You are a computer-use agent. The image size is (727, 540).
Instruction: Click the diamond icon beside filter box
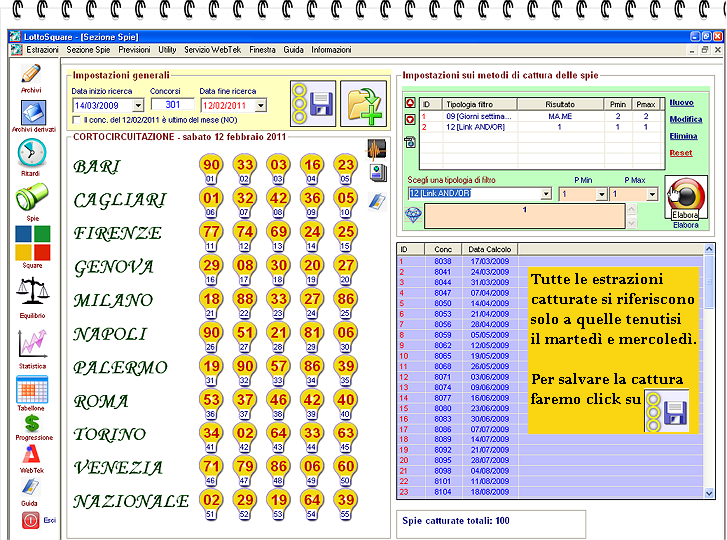pyautogui.click(x=413, y=215)
